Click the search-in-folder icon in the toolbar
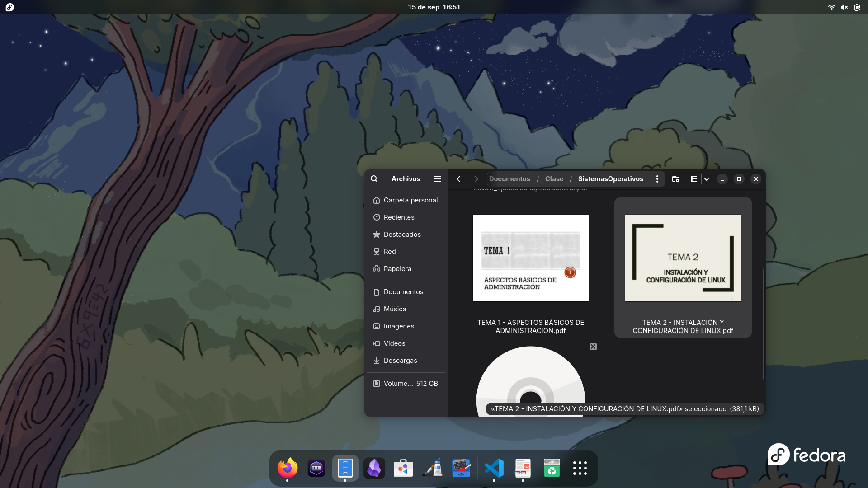Viewport: 868px width, 488px height. [x=676, y=179]
